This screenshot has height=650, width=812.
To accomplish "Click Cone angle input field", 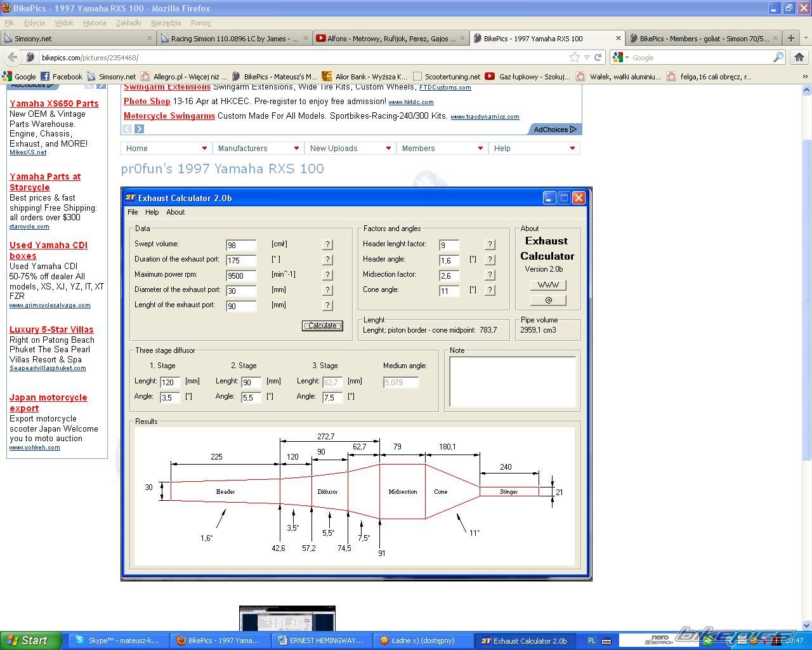I will (449, 291).
